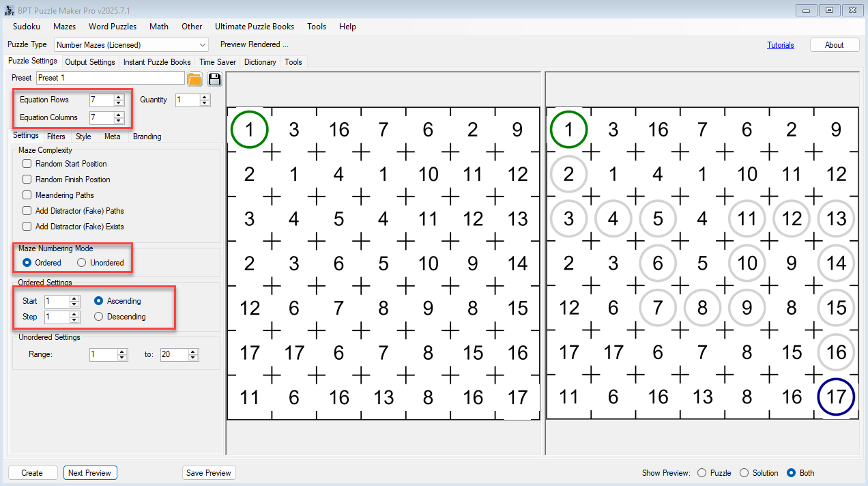Show only the Solution preview
This screenshot has height=486, width=868.
coord(744,473)
